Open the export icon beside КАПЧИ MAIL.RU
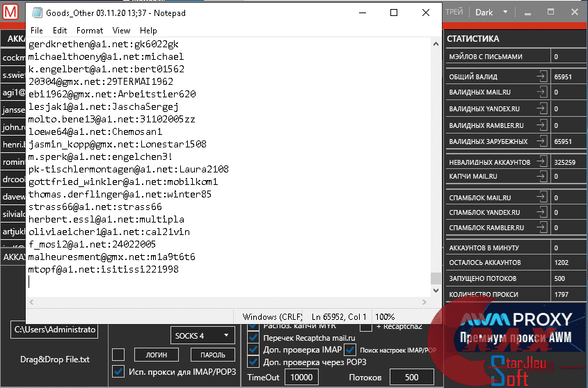 [541, 176]
